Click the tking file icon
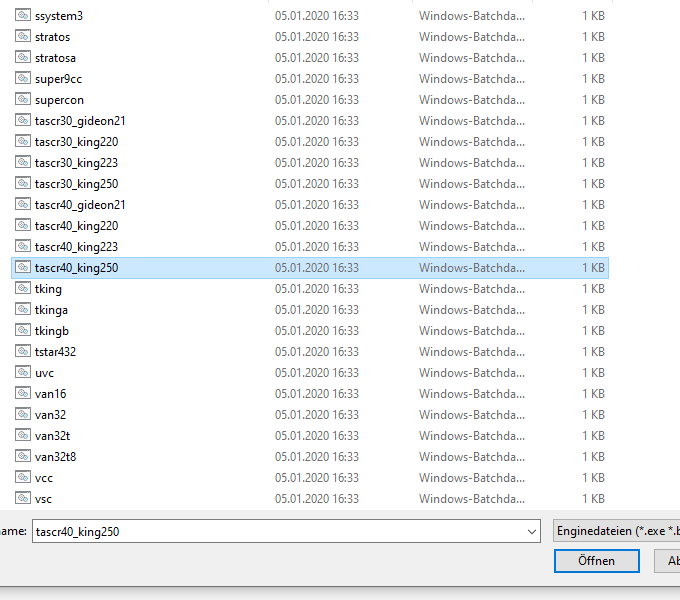This screenshot has width=680, height=600. point(23,288)
